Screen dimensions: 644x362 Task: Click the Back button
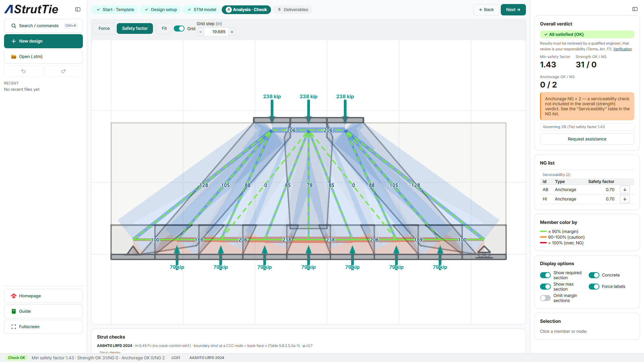486,10
